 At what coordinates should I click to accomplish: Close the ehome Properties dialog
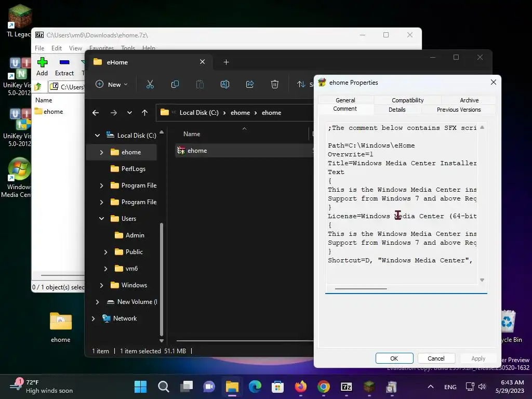(494, 82)
